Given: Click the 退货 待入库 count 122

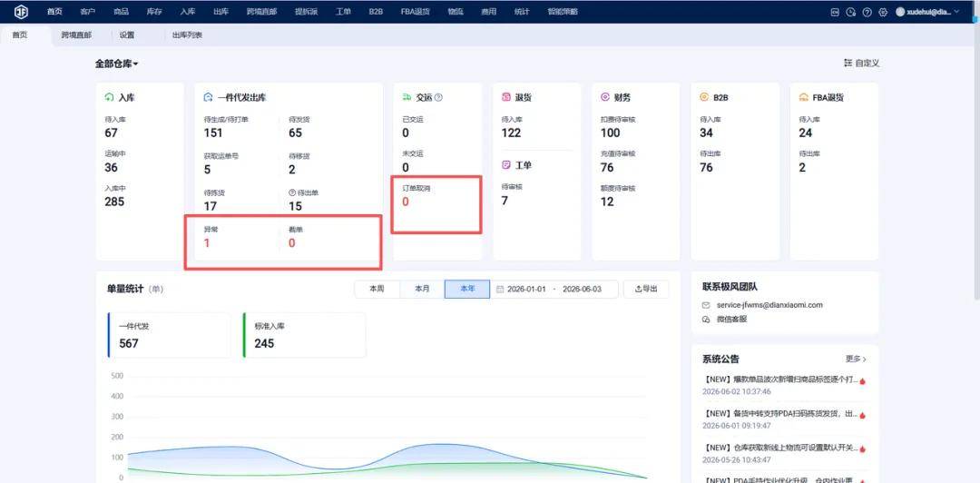Looking at the screenshot, I should pyautogui.click(x=511, y=133).
